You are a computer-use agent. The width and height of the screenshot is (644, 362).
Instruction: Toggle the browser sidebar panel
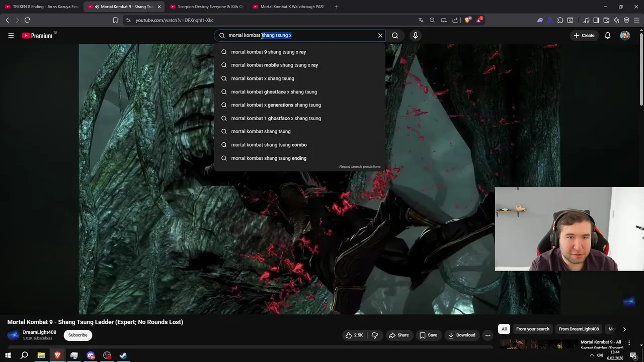coord(596,20)
